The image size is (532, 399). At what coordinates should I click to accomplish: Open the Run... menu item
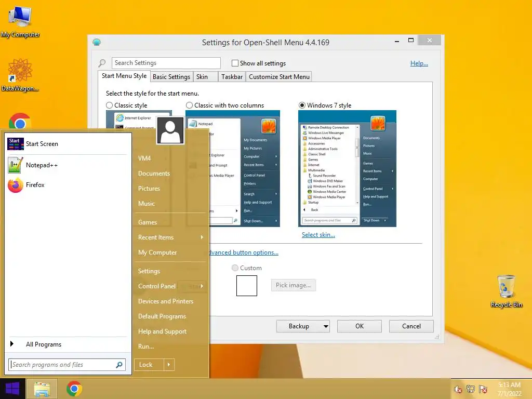point(146,347)
